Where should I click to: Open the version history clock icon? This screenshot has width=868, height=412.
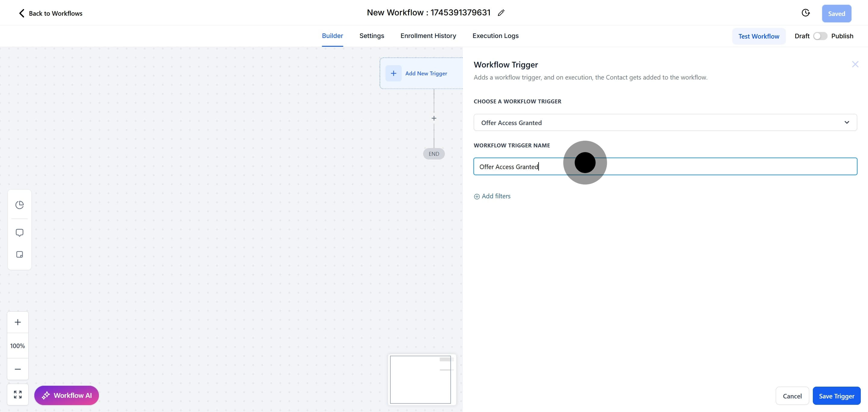coord(805,13)
